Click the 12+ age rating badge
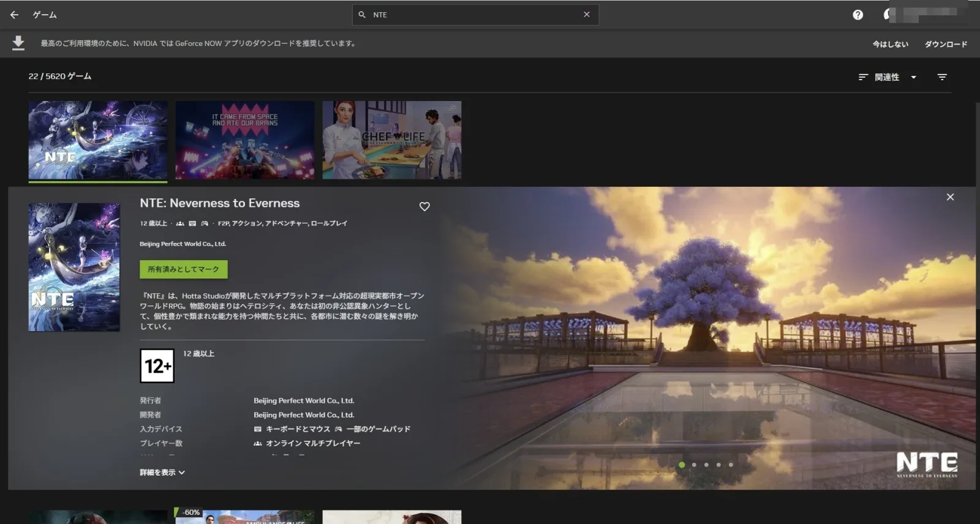Viewport: 980px width, 524px height. point(157,366)
